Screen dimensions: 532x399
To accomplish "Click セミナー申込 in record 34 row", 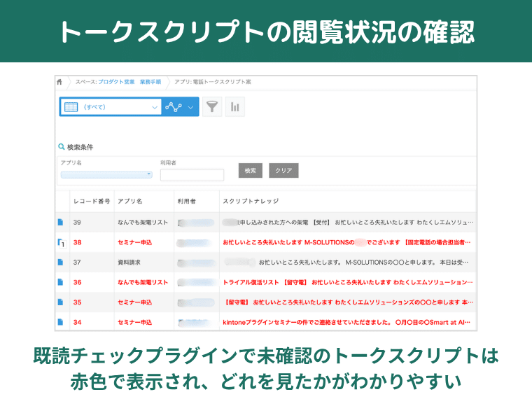I will [134, 322].
